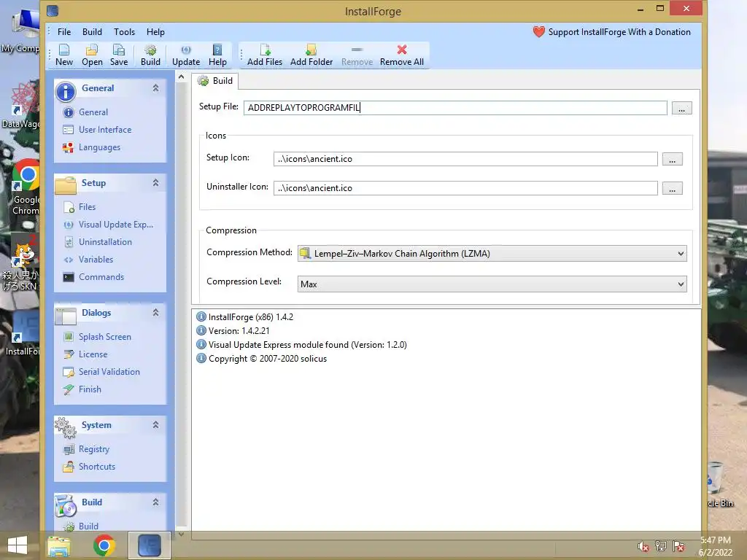Select the InstallForge (x86) 1.4.2 log line
The image size is (747, 560).
[x=245, y=317]
